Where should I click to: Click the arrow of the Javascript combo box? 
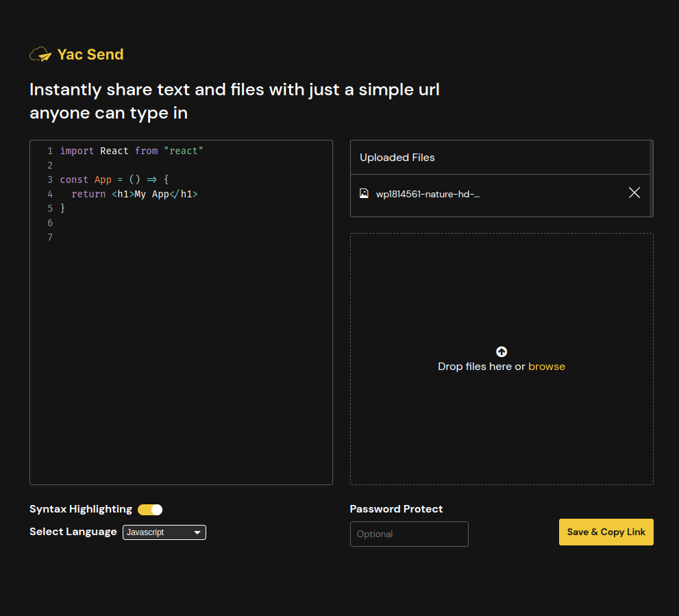click(x=197, y=532)
